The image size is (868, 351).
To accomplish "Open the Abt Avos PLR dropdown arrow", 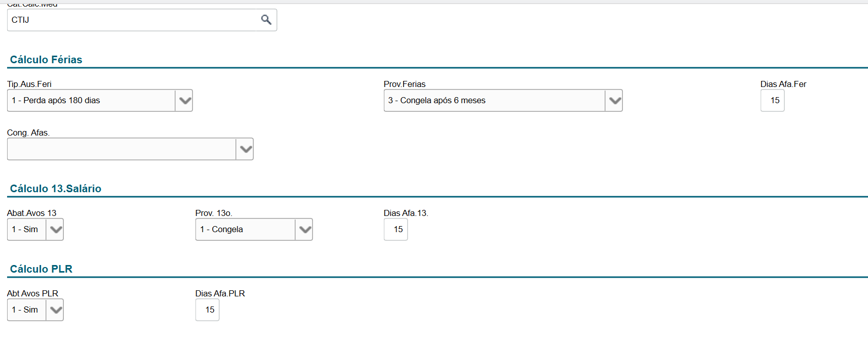I will click(x=55, y=310).
